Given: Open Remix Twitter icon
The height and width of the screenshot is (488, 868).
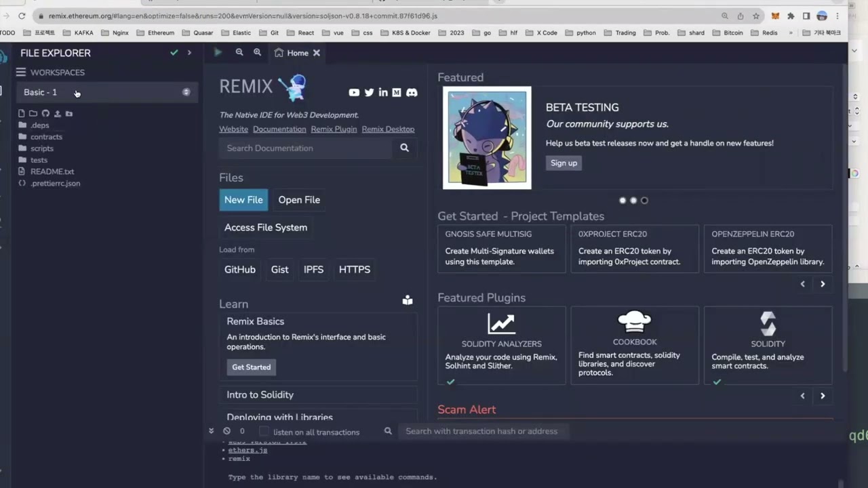Looking at the screenshot, I should coord(369,92).
